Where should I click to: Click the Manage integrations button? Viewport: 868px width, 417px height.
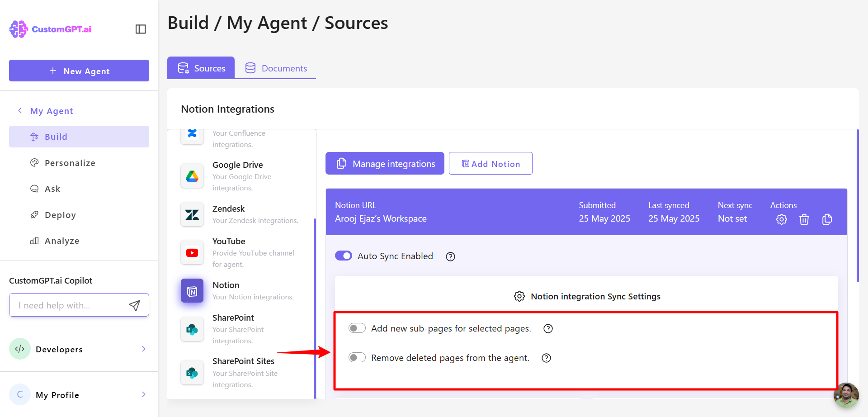(385, 163)
